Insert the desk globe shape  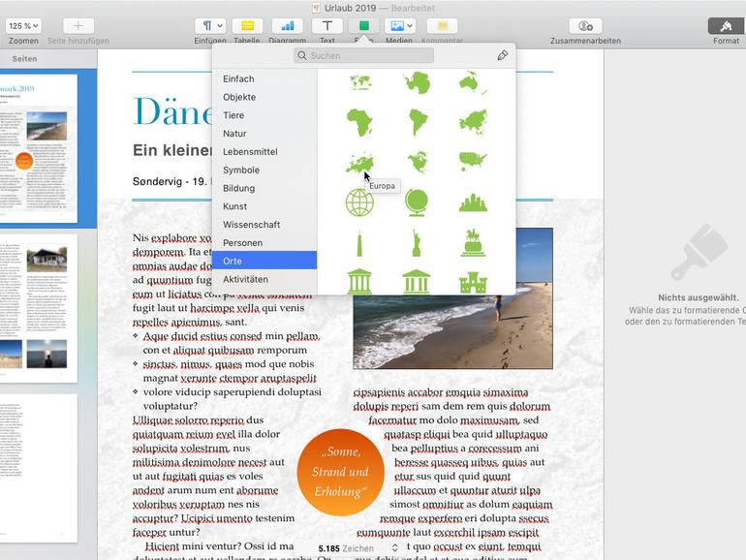(x=417, y=202)
